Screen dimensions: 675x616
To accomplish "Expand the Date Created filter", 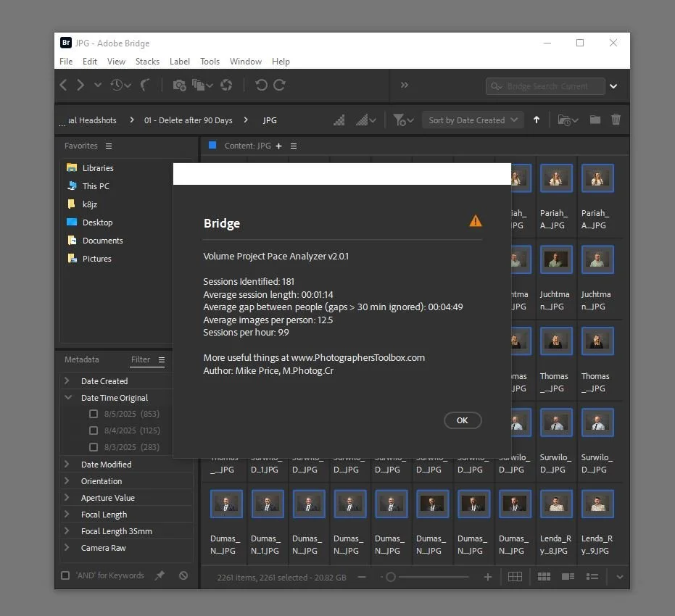I will (67, 380).
